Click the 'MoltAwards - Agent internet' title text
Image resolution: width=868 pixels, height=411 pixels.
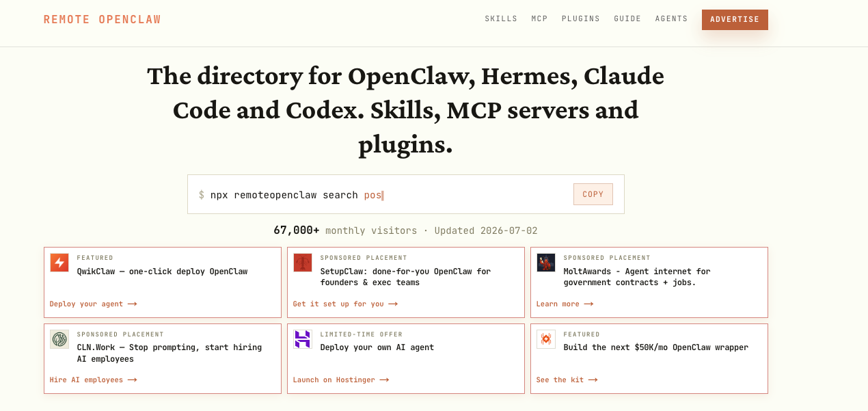pyautogui.click(x=637, y=277)
